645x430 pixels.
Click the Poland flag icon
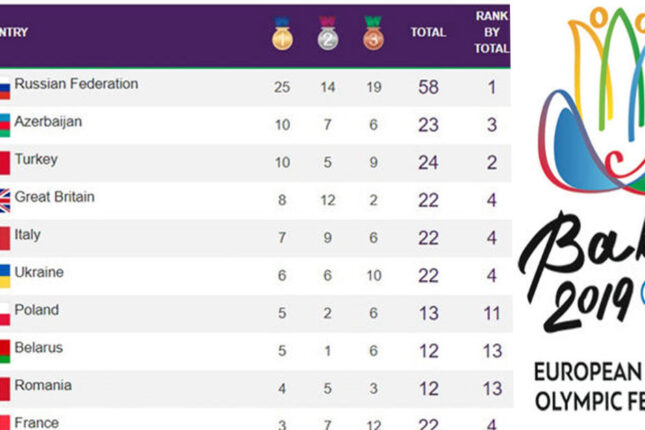(x=5, y=314)
